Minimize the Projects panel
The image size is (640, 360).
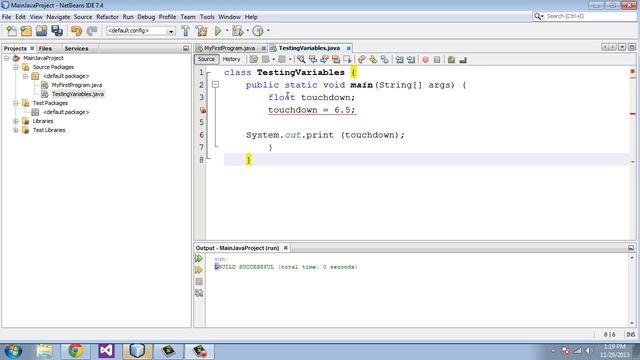click(x=186, y=48)
